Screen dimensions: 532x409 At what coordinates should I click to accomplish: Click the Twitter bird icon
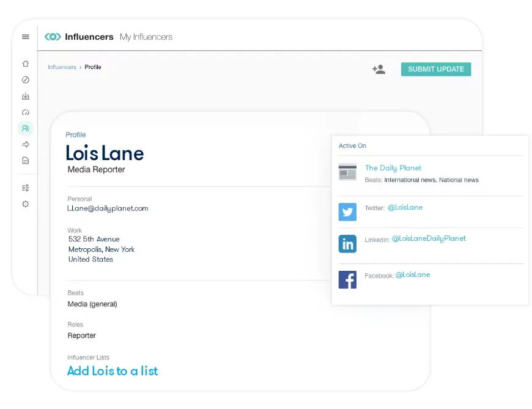click(x=347, y=212)
